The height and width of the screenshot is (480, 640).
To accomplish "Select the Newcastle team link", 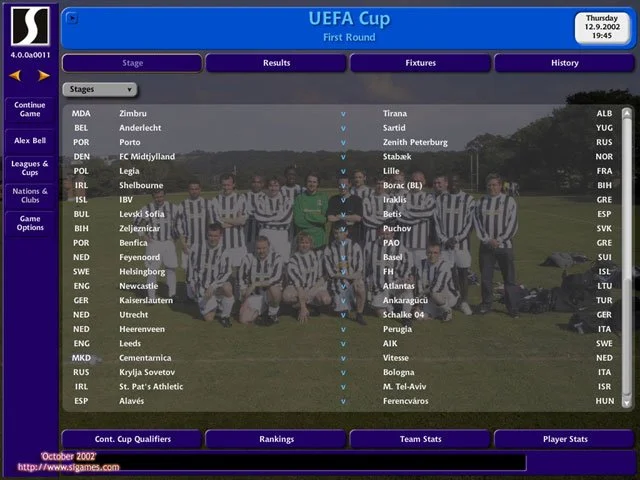I will click(139, 285).
